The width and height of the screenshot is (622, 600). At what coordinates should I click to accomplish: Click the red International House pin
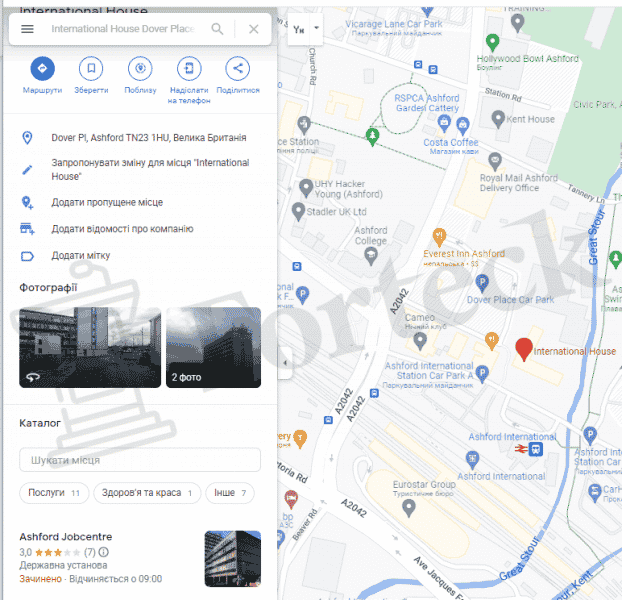click(524, 349)
